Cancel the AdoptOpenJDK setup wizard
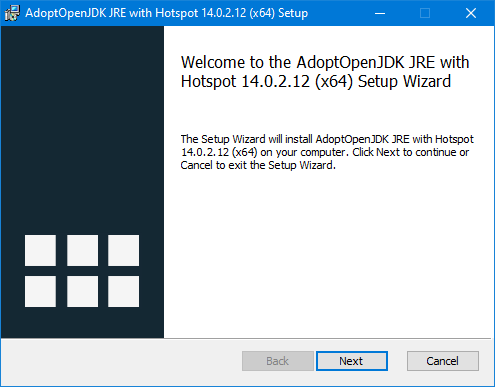495x387 pixels. point(443,361)
